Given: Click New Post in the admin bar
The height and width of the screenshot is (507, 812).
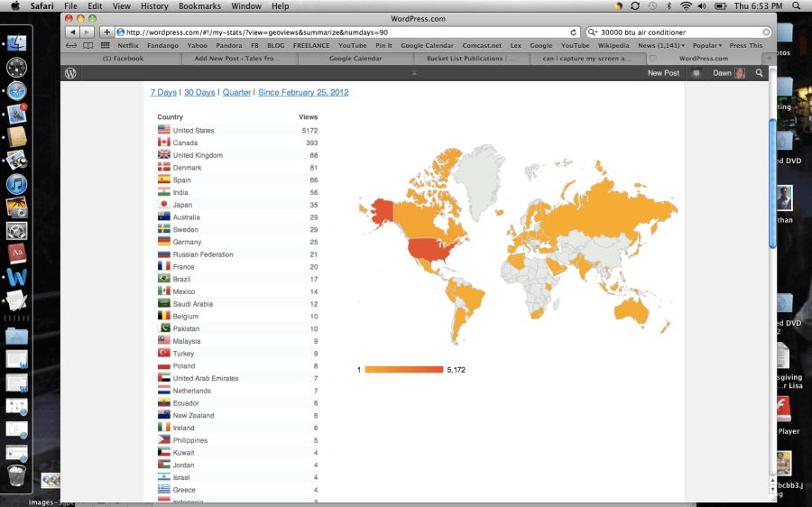Looking at the screenshot, I should (x=663, y=73).
